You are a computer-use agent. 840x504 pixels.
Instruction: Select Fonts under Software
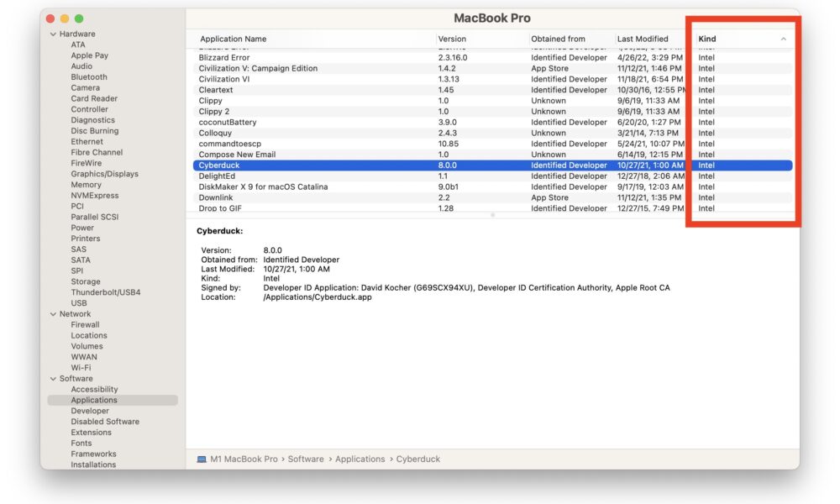pyautogui.click(x=81, y=443)
